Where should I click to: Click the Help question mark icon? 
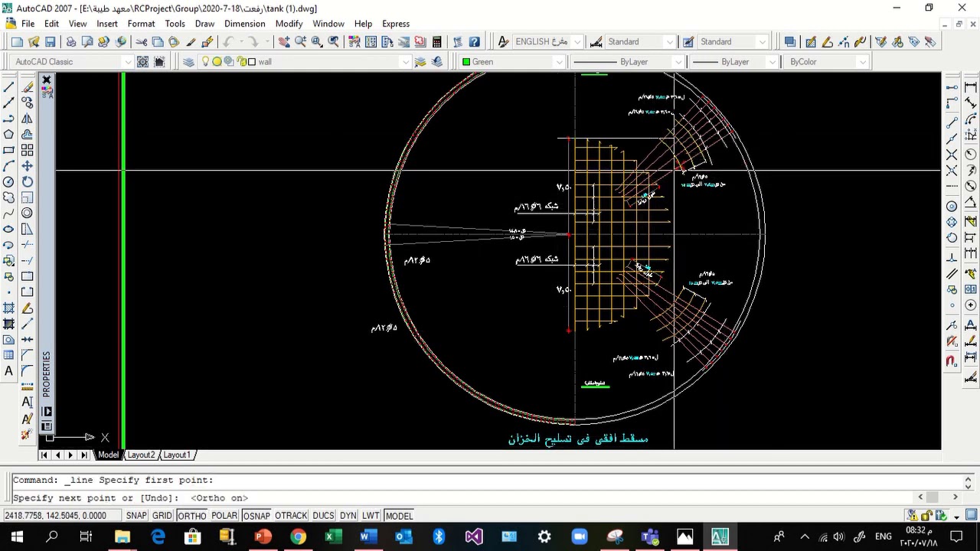tap(474, 42)
